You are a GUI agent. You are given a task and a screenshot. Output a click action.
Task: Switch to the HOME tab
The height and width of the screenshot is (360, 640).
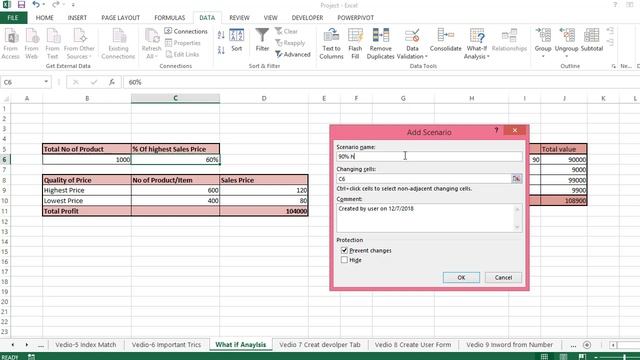coord(44,18)
